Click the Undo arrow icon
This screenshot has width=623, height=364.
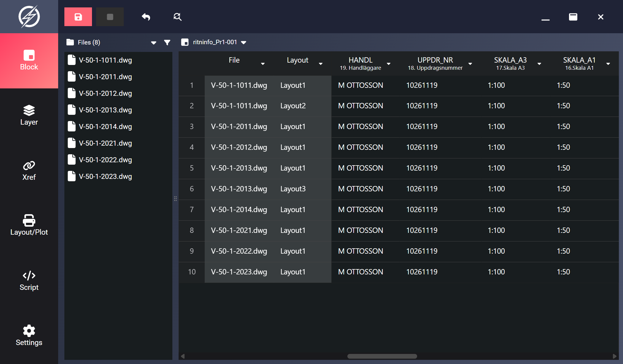click(x=146, y=17)
